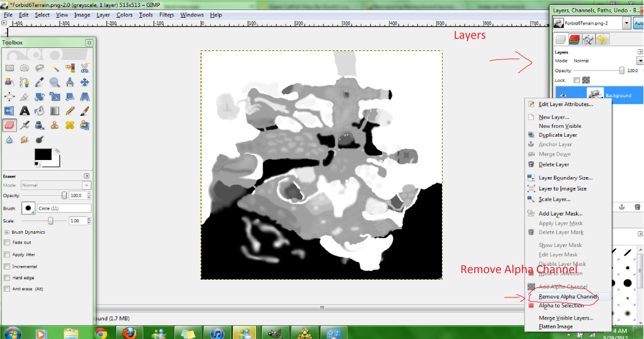Open the Forbid6Terrain.png-2 image selector dropdown
The width and height of the screenshot is (644, 339).
[x=626, y=23]
